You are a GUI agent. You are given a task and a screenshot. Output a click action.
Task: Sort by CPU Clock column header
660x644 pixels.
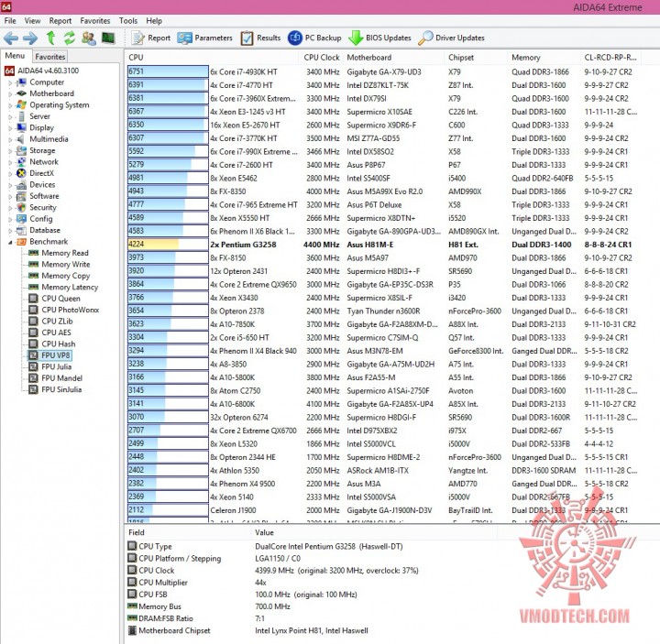[x=321, y=57]
